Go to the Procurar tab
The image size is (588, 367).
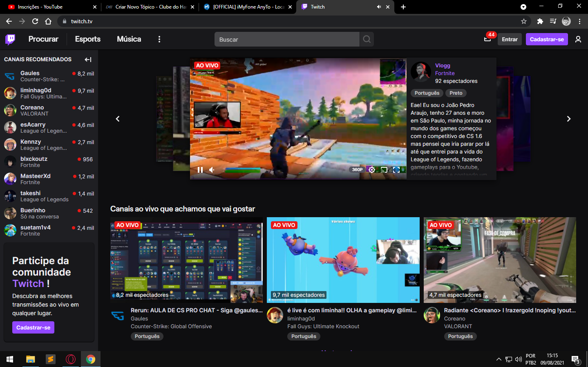click(x=43, y=39)
